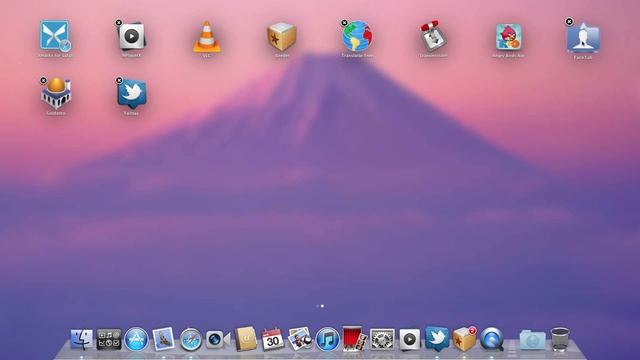Switch to MPlayerX in the Dock

click(x=409, y=339)
